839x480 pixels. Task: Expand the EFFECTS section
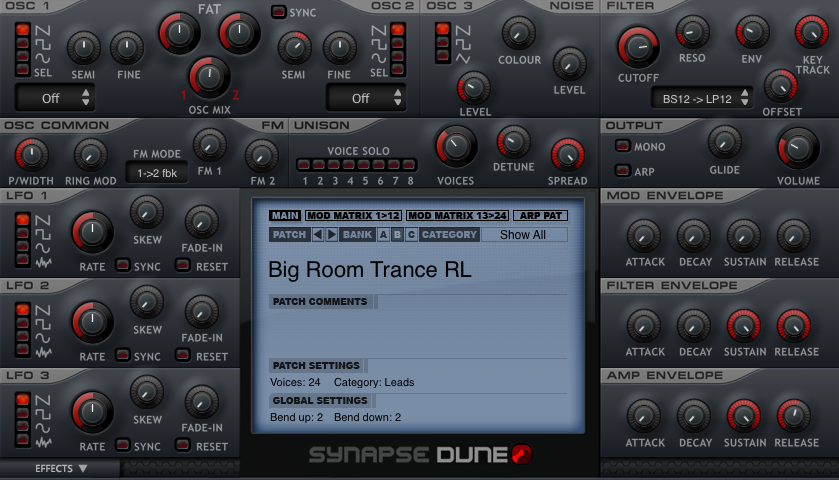60,469
